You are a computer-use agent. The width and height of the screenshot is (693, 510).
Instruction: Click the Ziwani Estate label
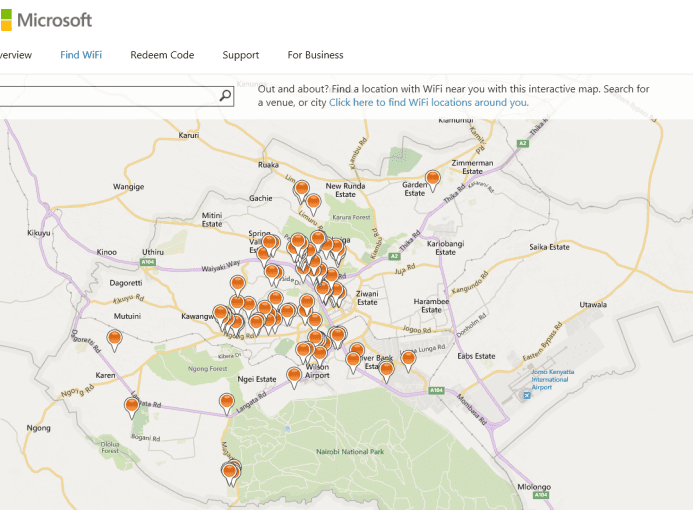pos(367,298)
